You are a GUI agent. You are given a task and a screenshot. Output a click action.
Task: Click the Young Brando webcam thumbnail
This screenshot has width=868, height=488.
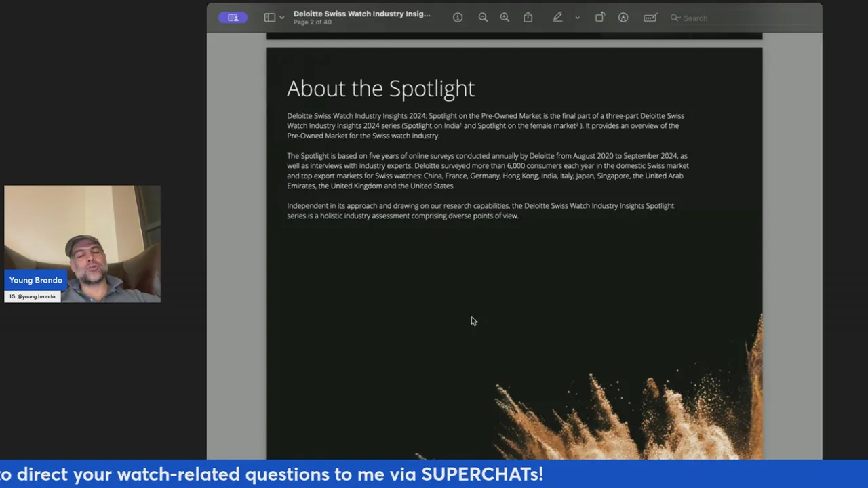[x=82, y=243]
